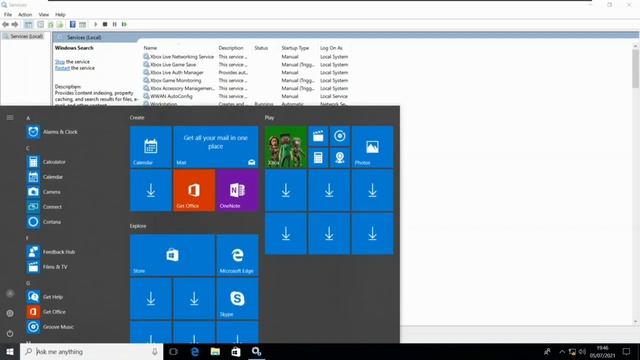Expand the Start menu hamburger button
The image size is (640, 360).
[10, 118]
